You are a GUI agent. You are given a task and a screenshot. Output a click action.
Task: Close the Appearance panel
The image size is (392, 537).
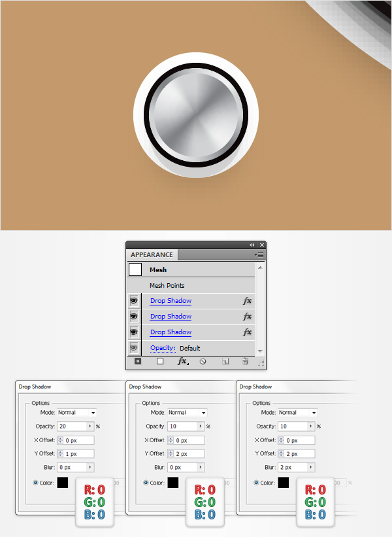click(262, 245)
